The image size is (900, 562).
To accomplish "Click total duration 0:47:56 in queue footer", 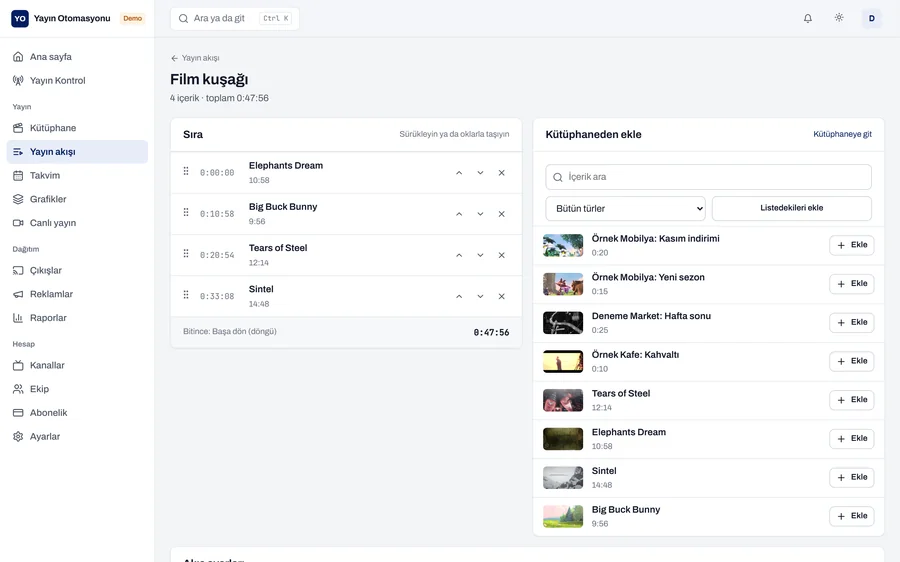I will pos(491,332).
